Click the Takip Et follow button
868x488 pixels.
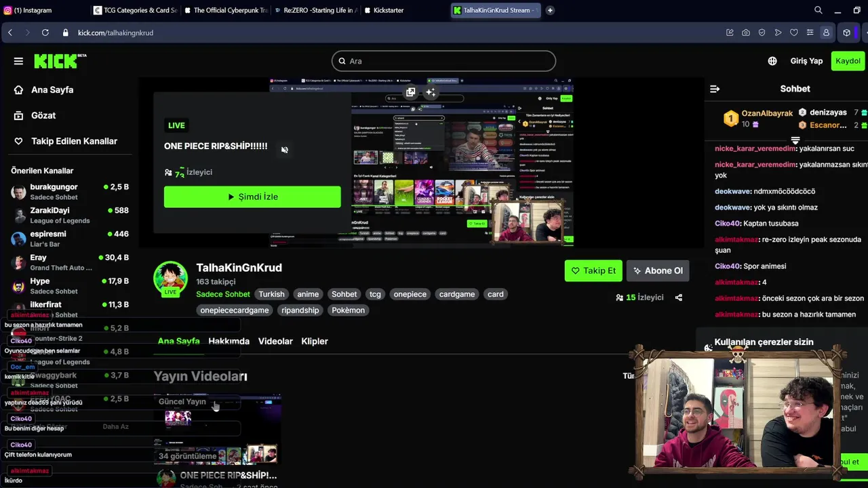593,270
